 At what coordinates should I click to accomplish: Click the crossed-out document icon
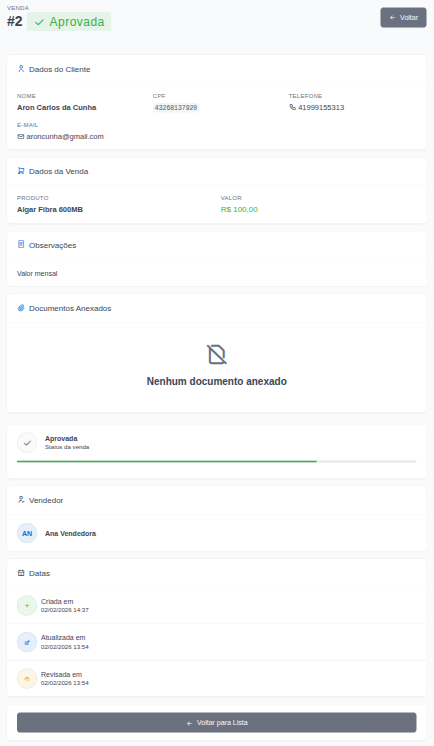point(217,354)
